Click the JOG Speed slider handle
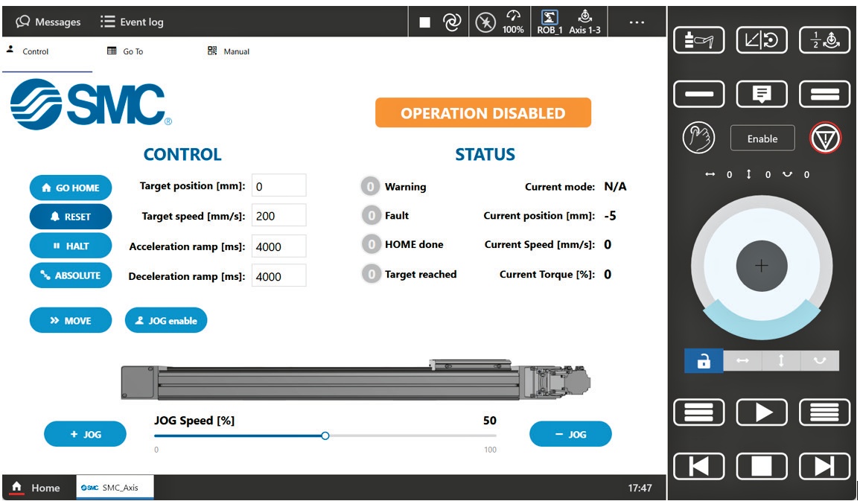This screenshot has width=860, height=504. 325,436
